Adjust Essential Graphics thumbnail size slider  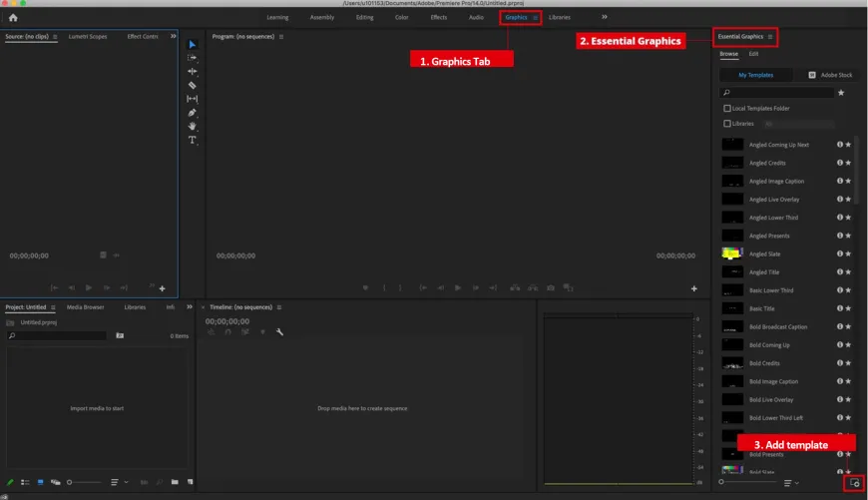749,482
